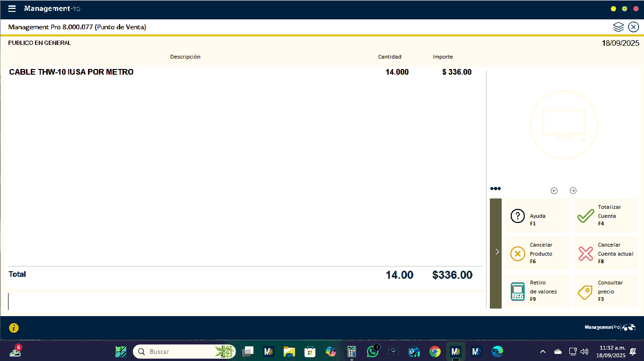Open the hamburger menu in title bar
644x361 pixels.
[12, 9]
